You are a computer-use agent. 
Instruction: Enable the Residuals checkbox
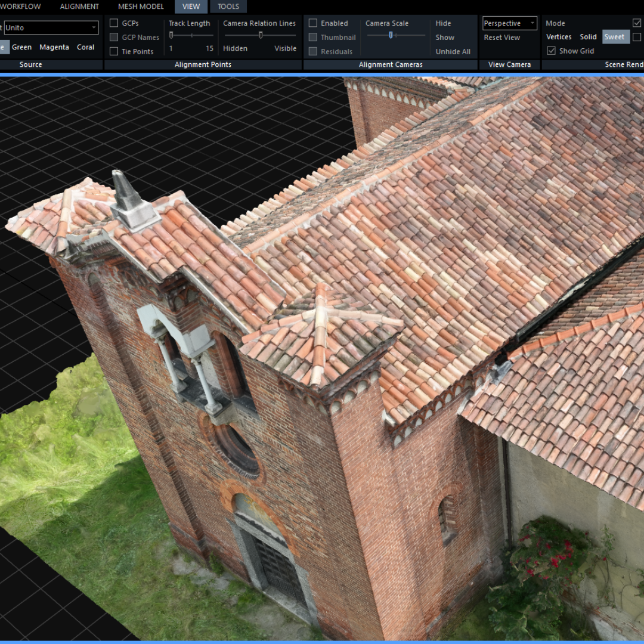313,51
